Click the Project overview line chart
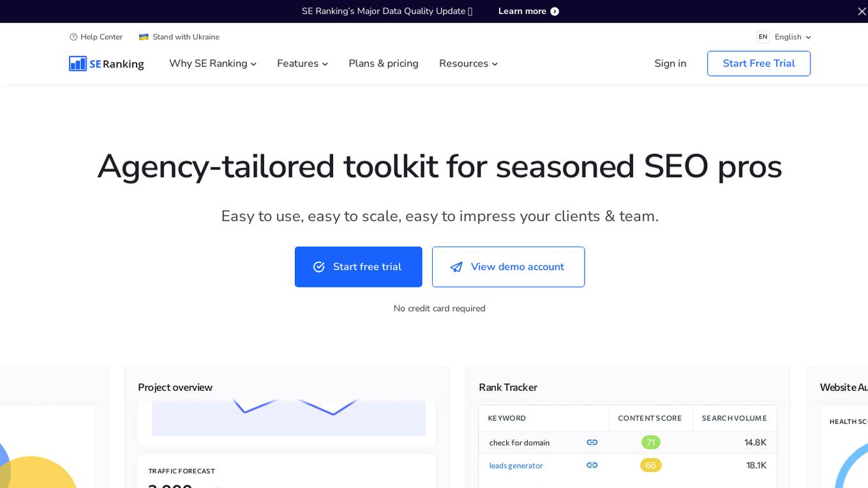The image size is (868, 488). click(288, 418)
